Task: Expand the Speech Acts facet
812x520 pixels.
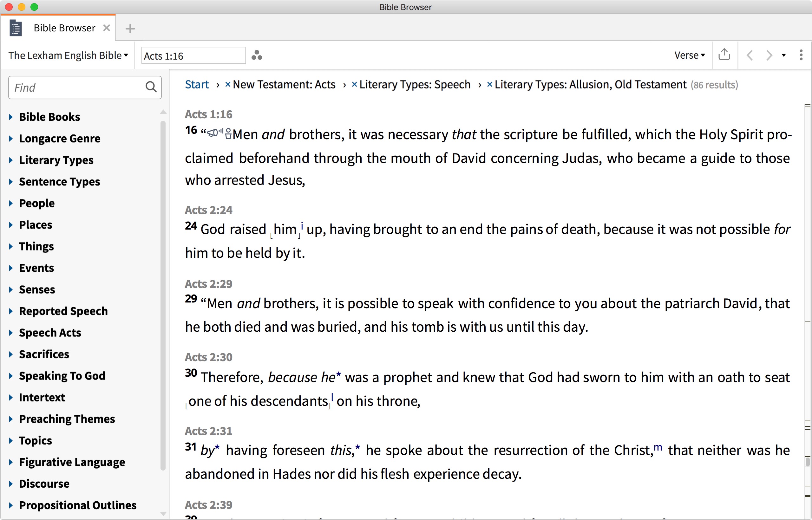Action: (x=10, y=333)
